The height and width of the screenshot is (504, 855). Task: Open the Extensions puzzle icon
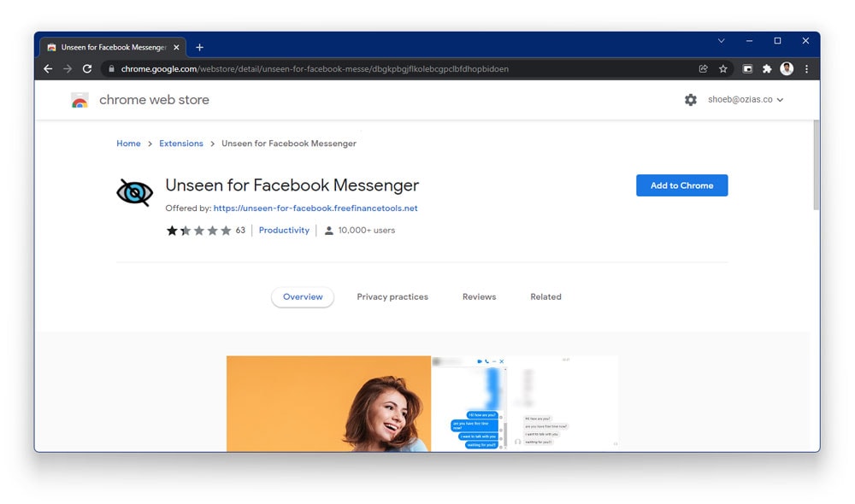pyautogui.click(x=767, y=68)
